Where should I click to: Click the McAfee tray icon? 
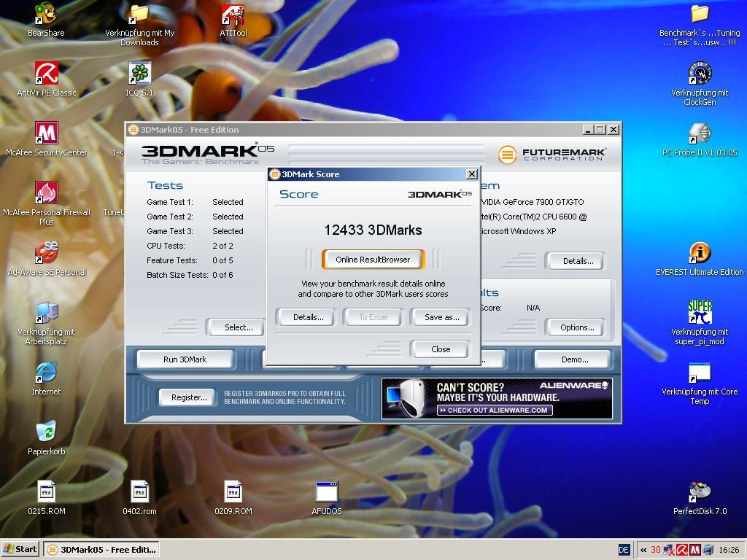(x=695, y=550)
